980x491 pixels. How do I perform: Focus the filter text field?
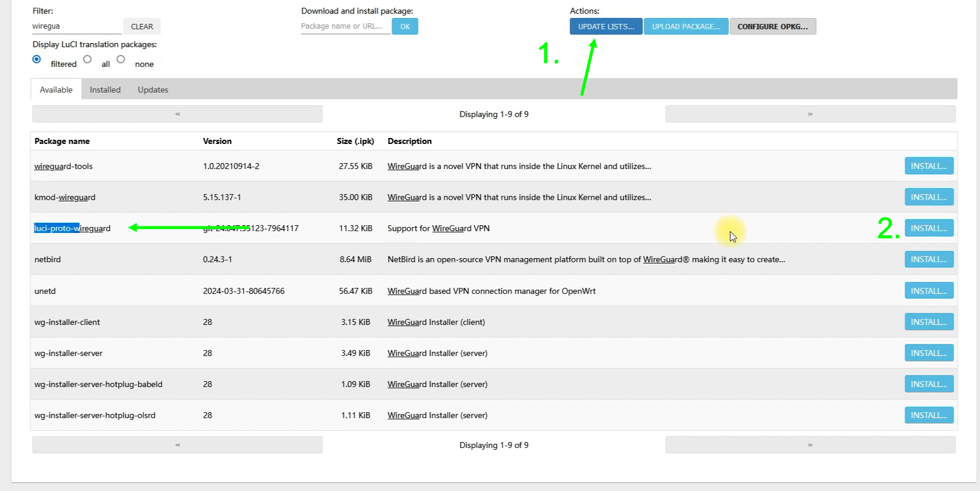point(76,26)
